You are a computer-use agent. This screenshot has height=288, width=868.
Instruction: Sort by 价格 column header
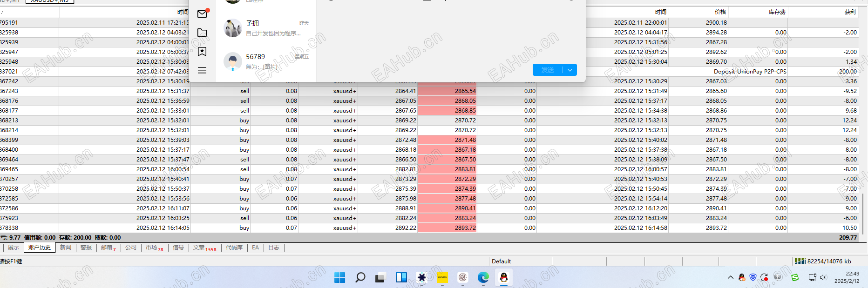click(x=698, y=12)
